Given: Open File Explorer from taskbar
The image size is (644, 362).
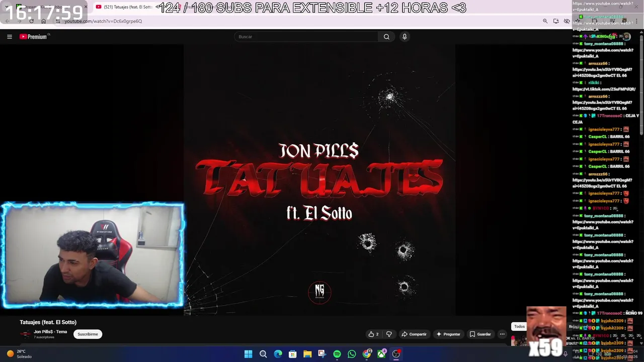Looking at the screenshot, I should [x=307, y=354].
